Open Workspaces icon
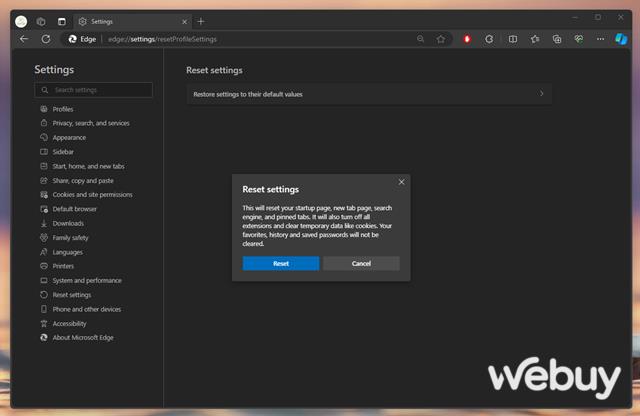Screen dimensions: 640x416 41,22
